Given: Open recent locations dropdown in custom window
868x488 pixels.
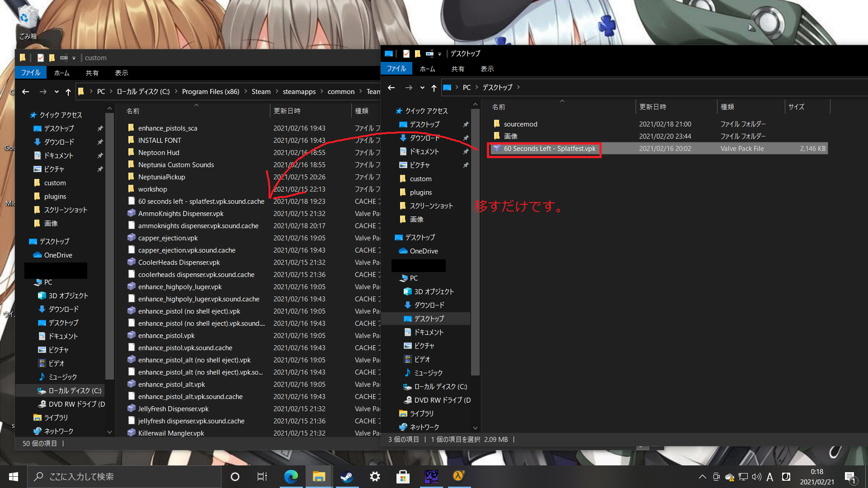Looking at the screenshot, I should [57, 92].
